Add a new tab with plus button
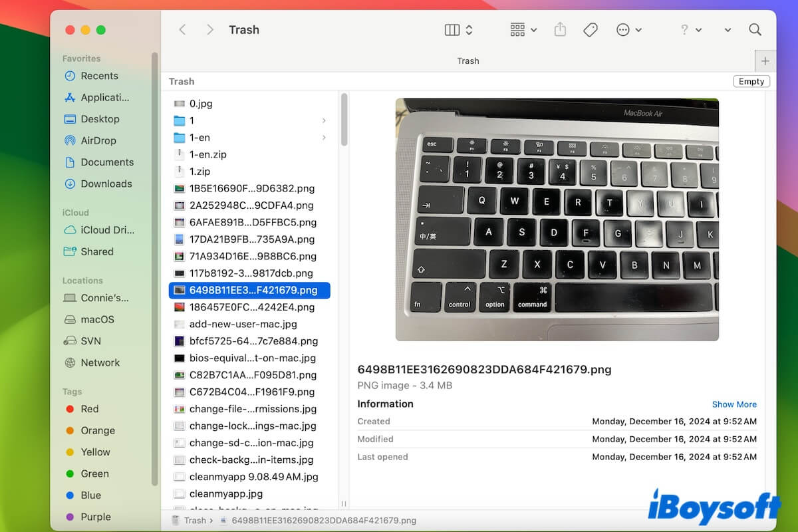Image resolution: width=798 pixels, height=532 pixels. (765, 61)
